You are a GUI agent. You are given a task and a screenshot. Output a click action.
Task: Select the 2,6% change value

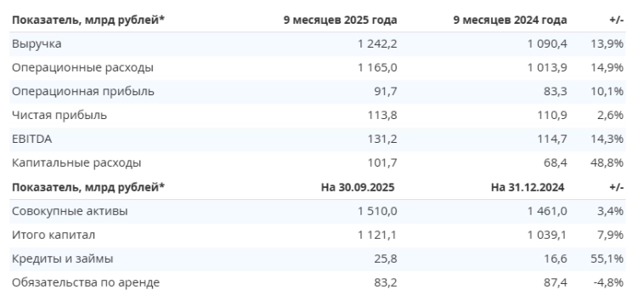(x=611, y=115)
